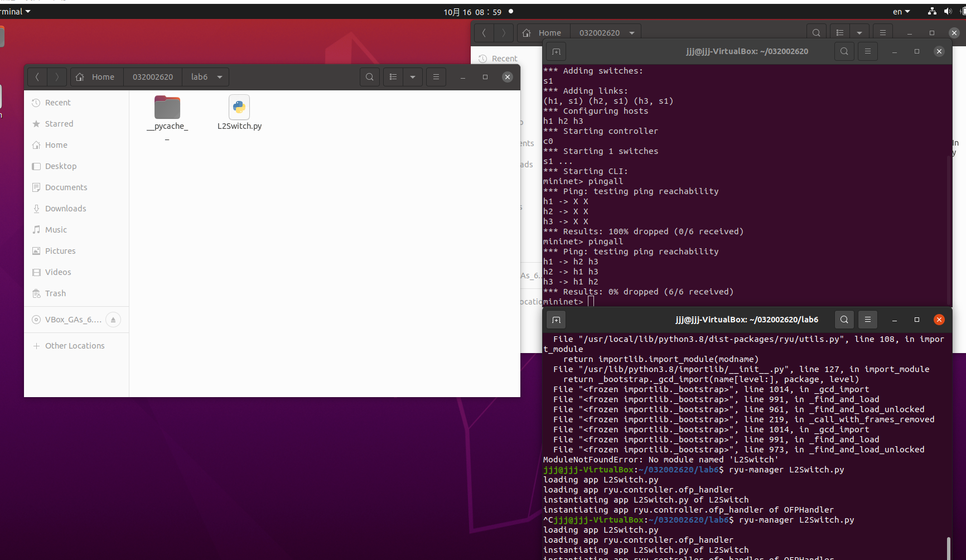
Task: Open the __pycache__ folder
Action: [167, 118]
